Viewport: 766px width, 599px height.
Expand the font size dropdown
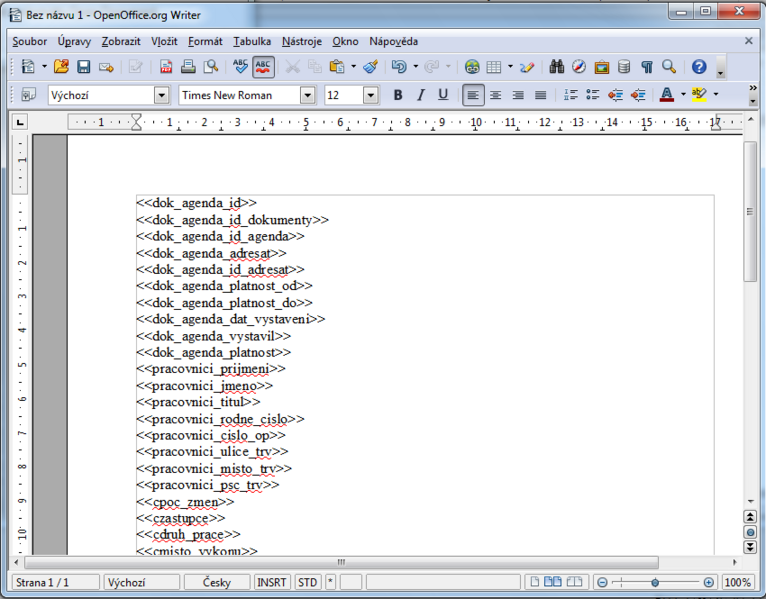point(371,95)
